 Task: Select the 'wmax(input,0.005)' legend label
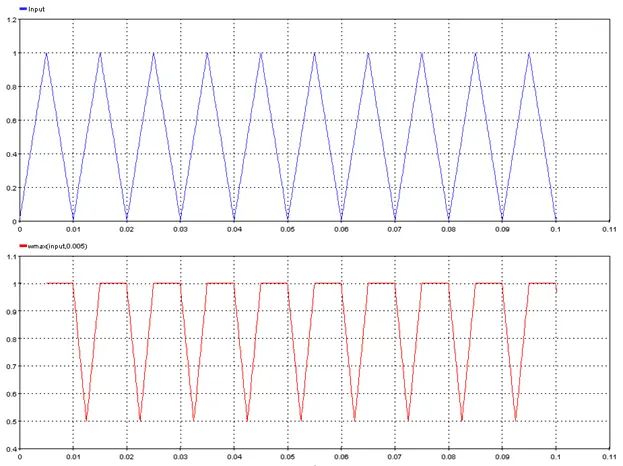coord(58,246)
